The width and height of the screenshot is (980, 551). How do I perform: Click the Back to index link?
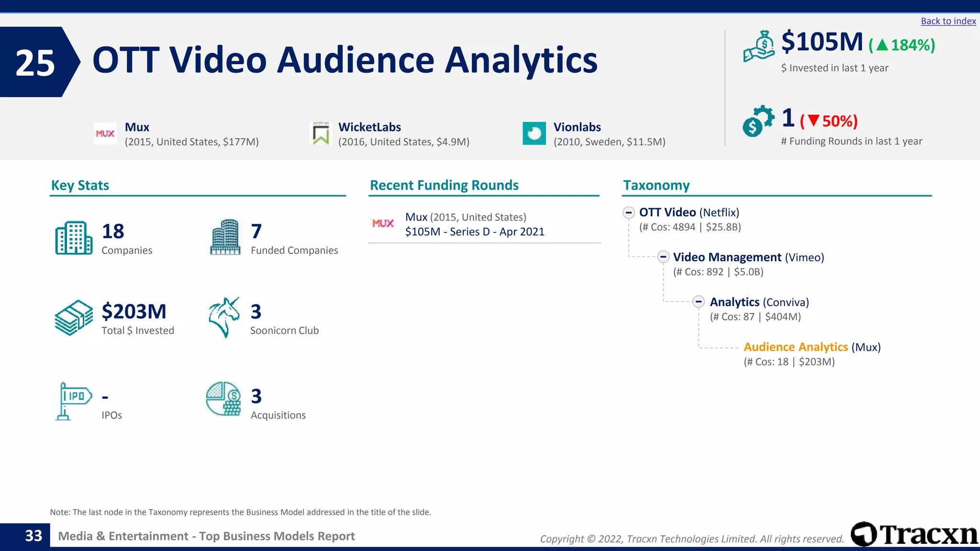(948, 21)
